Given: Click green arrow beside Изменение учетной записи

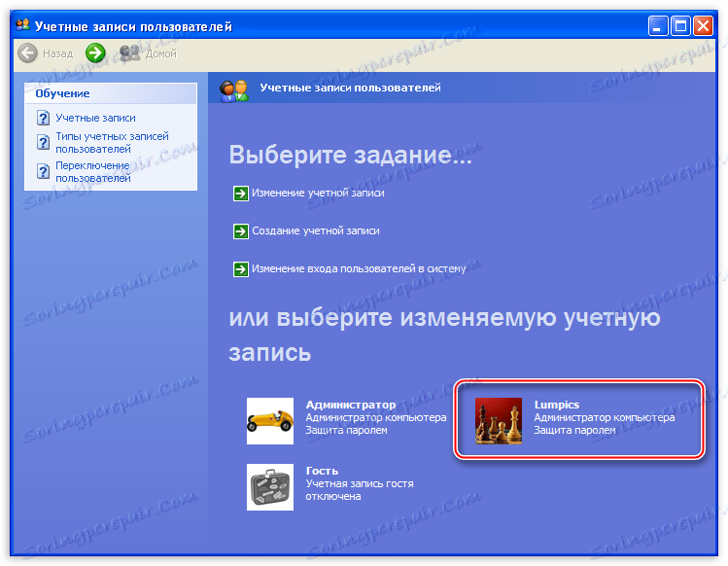Looking at the screenshot, I should tap(240, 193).
